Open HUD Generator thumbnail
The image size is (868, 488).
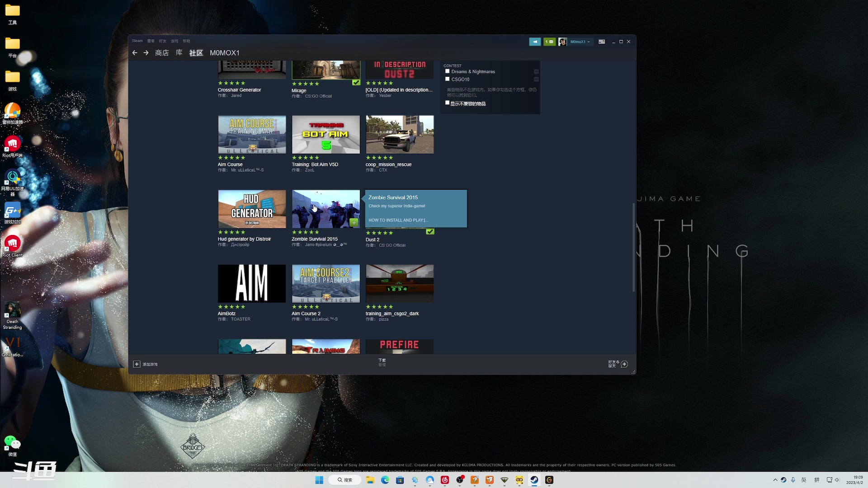[x=252, y=209]
